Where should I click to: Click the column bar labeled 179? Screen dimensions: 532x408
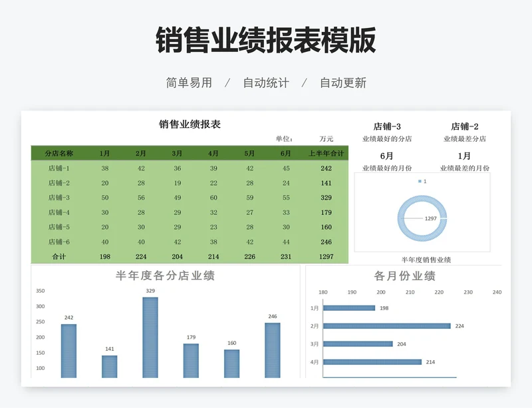point(191,361)
